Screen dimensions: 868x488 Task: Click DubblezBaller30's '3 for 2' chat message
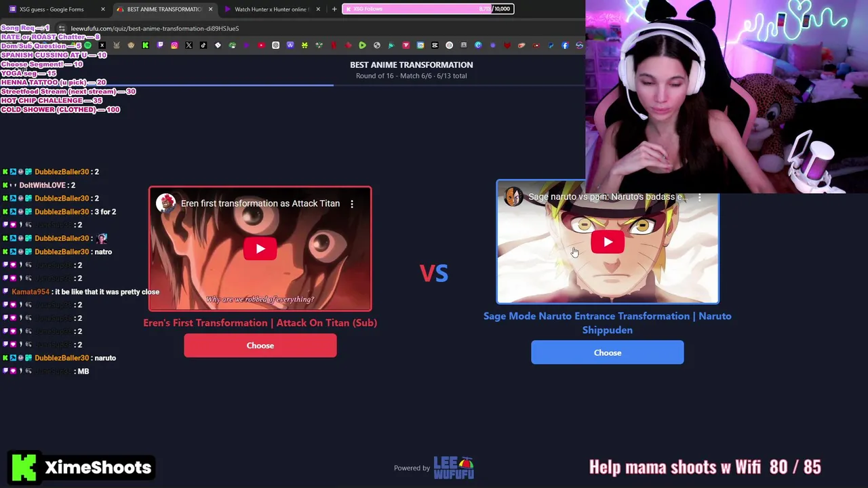(x=59, y=211)
